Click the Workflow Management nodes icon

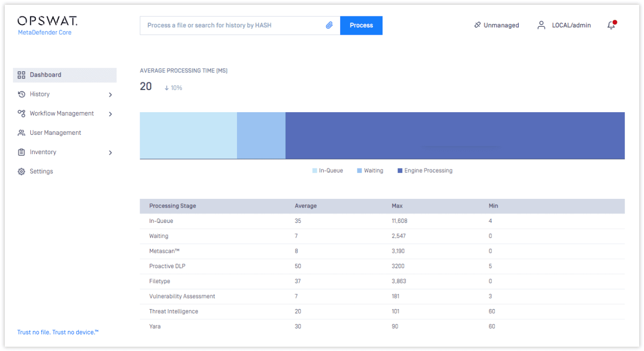coord(21,114)
